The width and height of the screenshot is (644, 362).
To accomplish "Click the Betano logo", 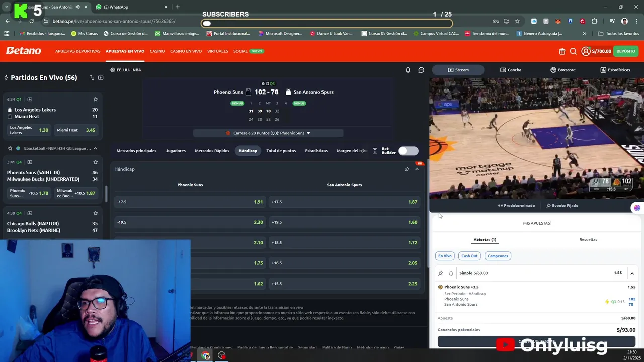I will (x=23, y=51).
